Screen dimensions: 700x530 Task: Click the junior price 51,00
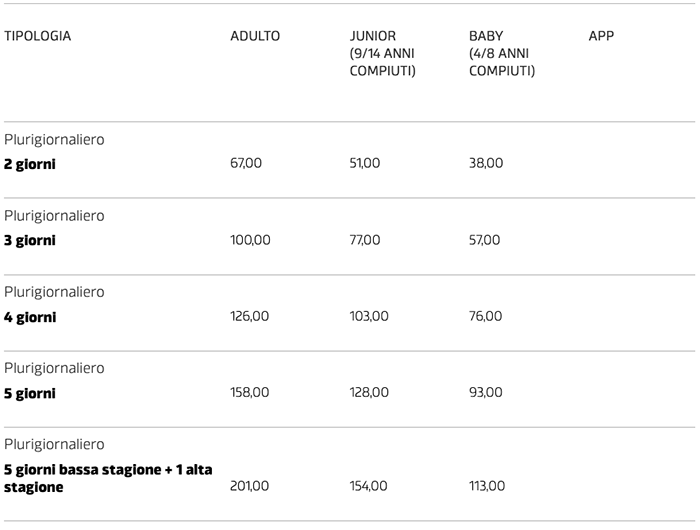pos(365,163)
